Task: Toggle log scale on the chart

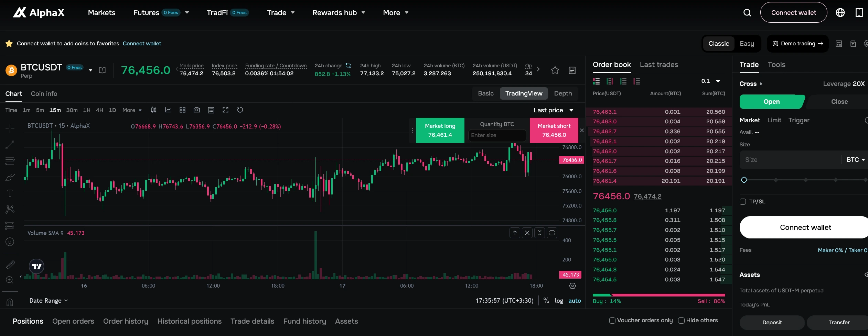Action: point(559,301)
